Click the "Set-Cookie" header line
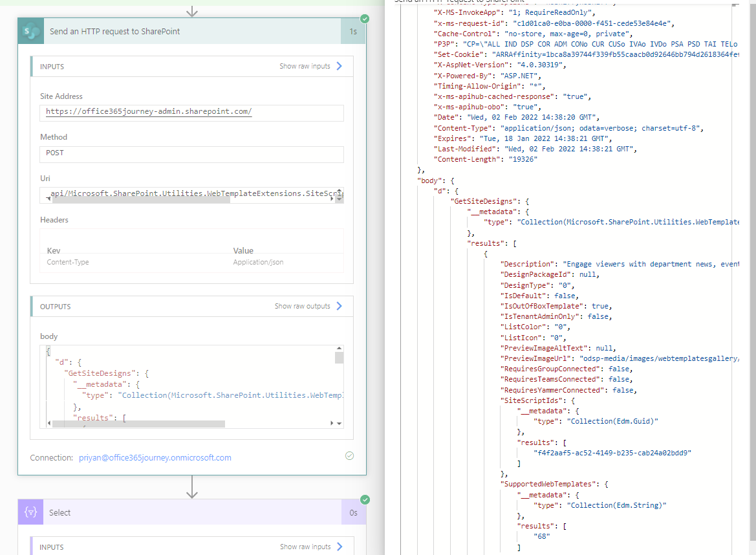This screenshot has width=756, height=555. point(587,54)
